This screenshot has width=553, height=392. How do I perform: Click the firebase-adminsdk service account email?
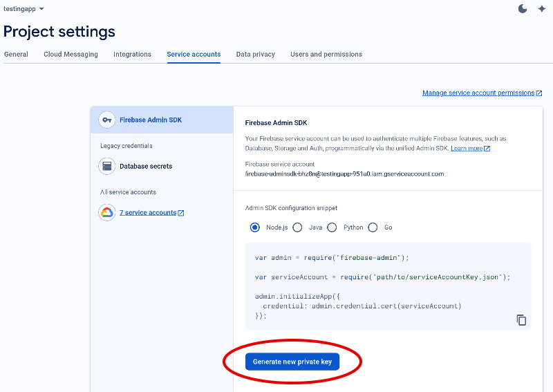(x=344, y=174)
